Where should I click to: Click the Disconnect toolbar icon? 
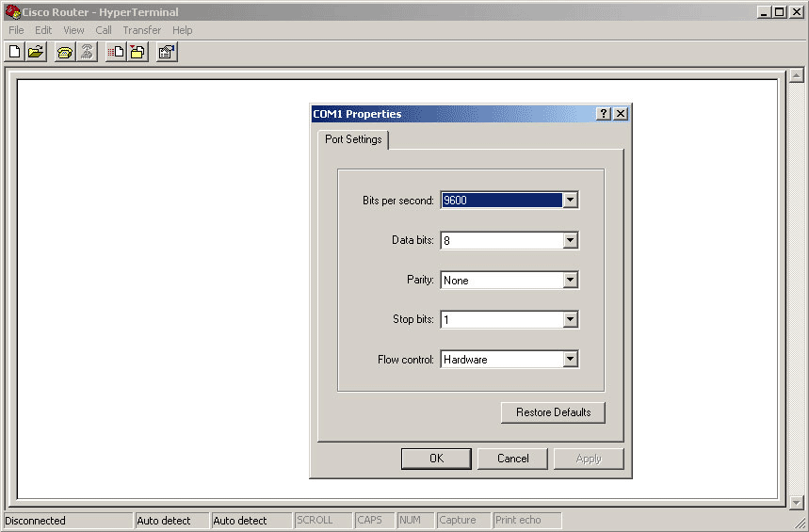pyautogui.click(x=87, y=52)
